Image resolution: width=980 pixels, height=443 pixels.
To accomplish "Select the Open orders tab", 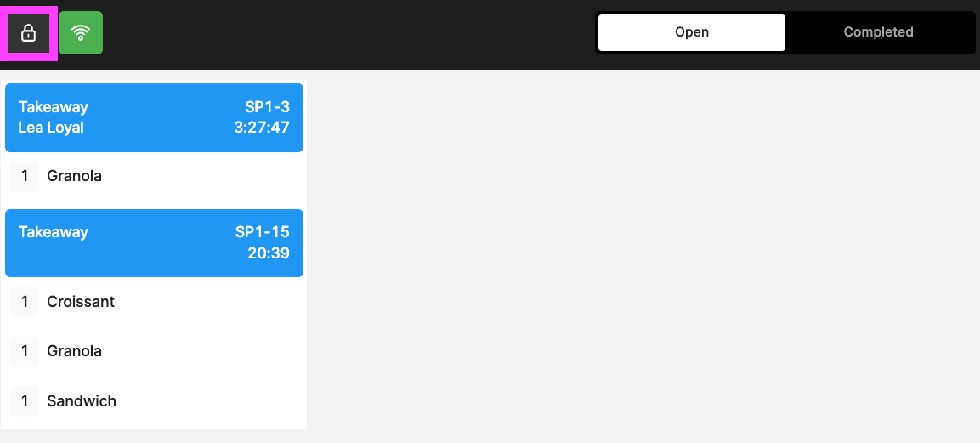I will tap(691, 32).
